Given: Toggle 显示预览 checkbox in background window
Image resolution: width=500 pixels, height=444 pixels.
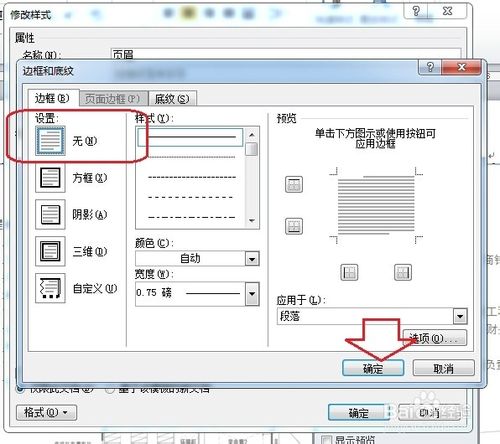Looking at the screenshot, I should tap(326, 440).
